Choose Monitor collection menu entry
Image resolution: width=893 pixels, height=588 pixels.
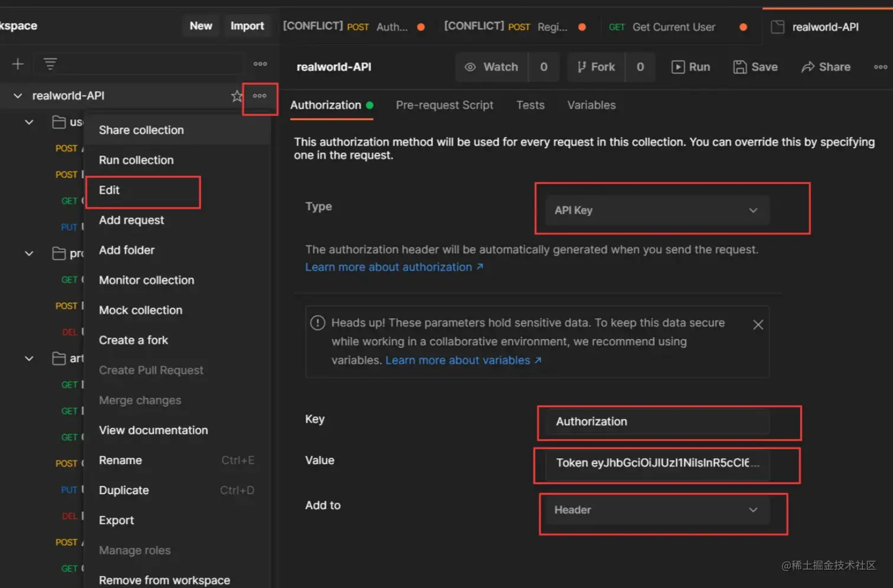(177, 280)
